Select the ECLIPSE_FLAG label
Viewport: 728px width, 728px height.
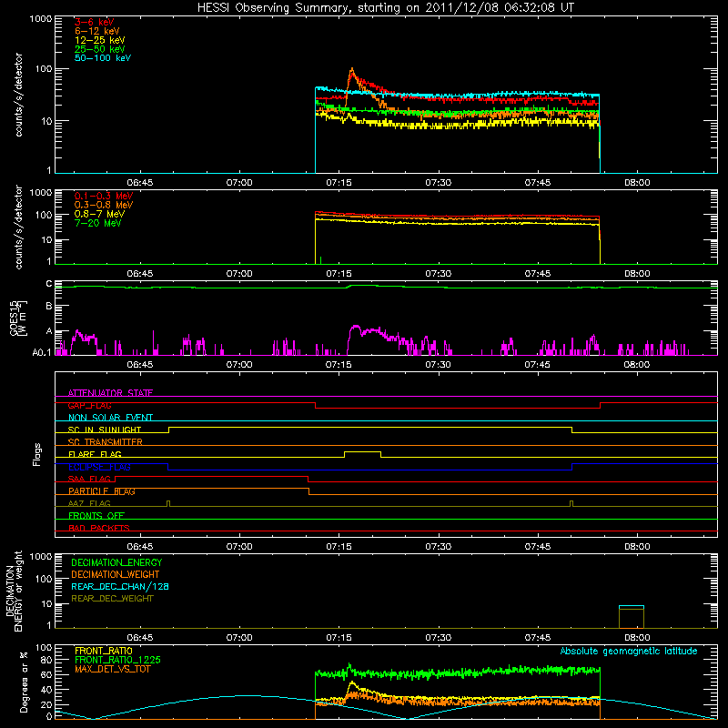pos(99,467)
